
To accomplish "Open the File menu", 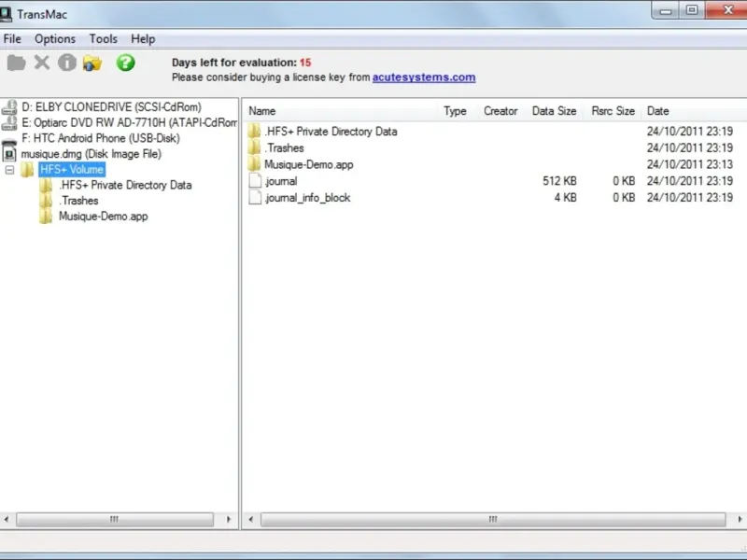I will click(x=12, y=39).
